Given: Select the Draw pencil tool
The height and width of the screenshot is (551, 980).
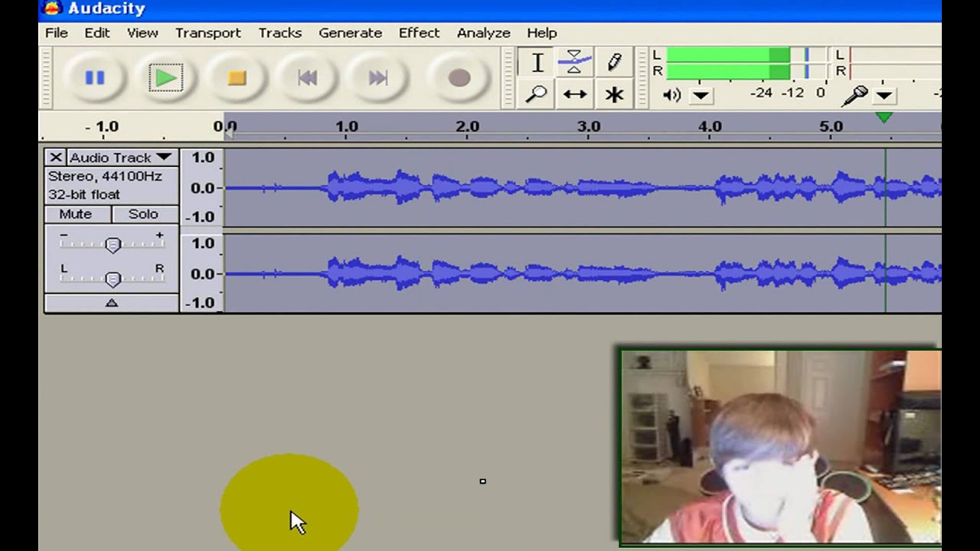Looking at the screenshot, I should click(613, 63).
